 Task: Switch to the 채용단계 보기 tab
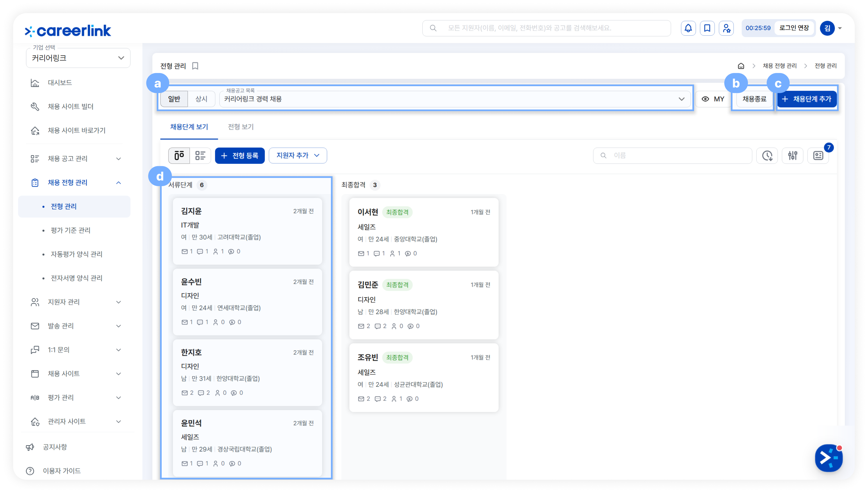(189, 127)
